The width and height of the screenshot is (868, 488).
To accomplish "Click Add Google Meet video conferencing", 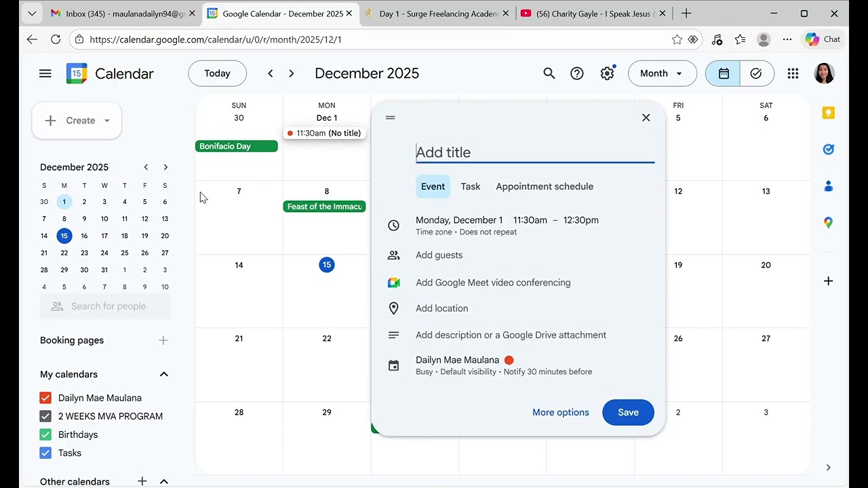I will pyautogui.click(x=493, y=283).
